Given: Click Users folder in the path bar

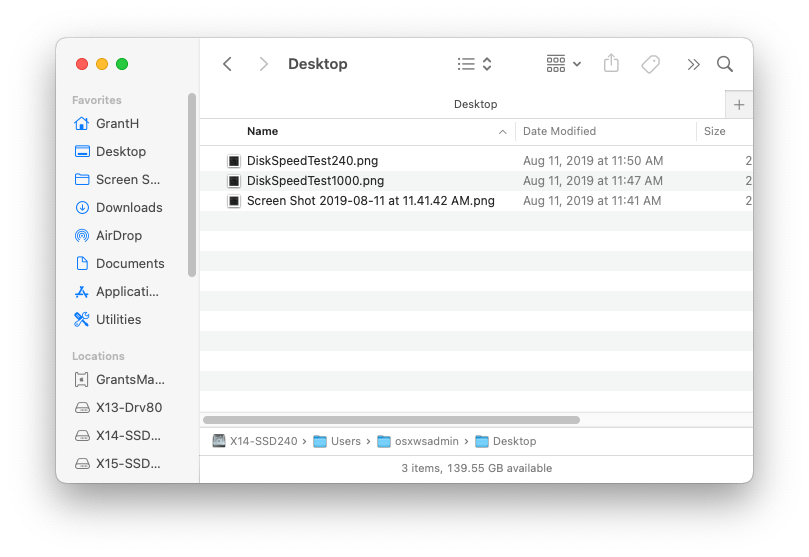Looking at the screenshot, I should pos(337,441).
